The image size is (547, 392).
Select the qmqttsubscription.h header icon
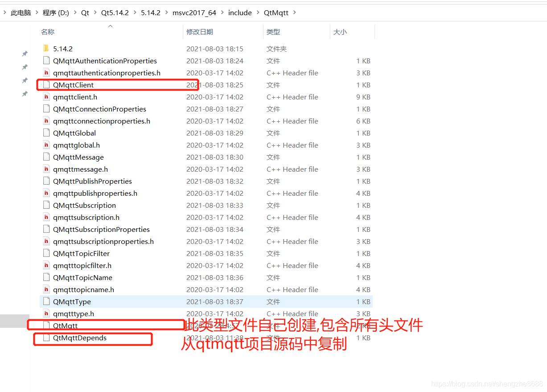click(46, 217)
